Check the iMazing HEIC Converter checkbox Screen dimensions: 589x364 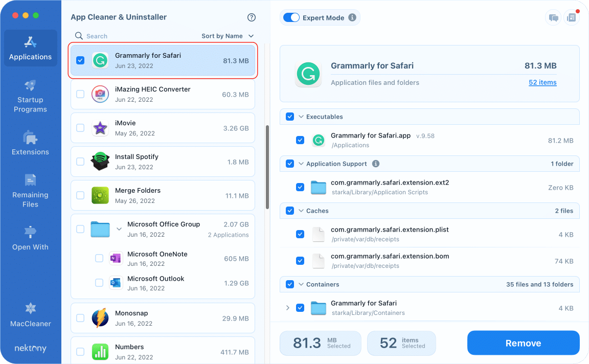80,94
